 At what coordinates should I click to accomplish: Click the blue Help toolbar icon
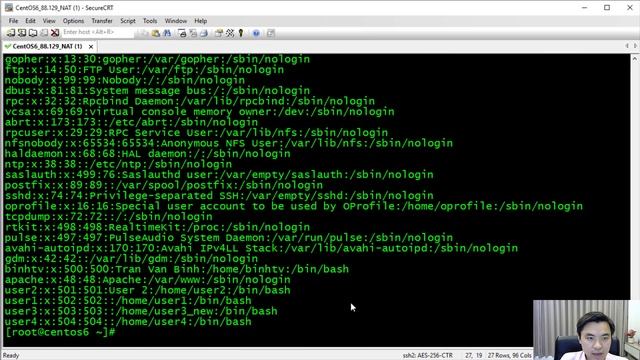pos(256,33)
